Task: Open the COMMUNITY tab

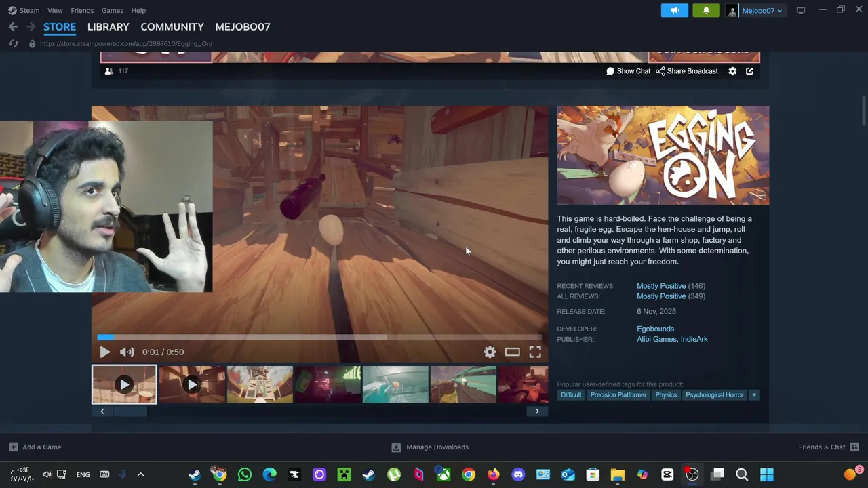Action: (x=172, y=26)
